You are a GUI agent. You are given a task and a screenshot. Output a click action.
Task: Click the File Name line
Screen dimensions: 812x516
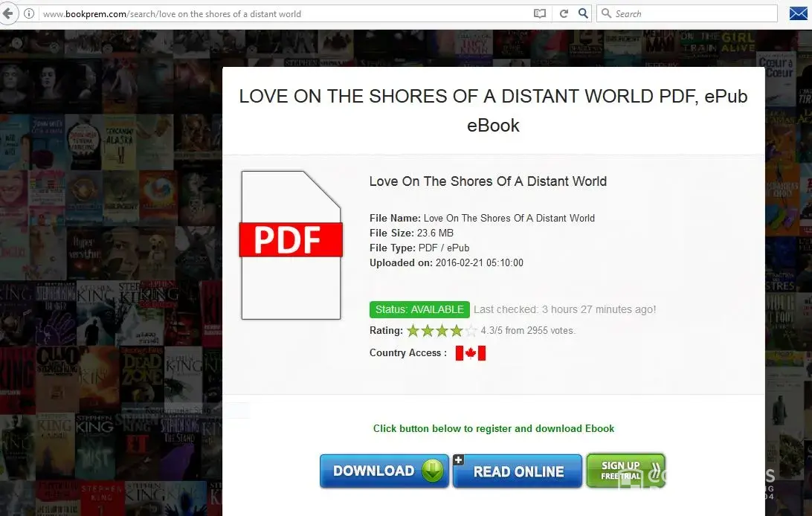click(x=482, y=218)
